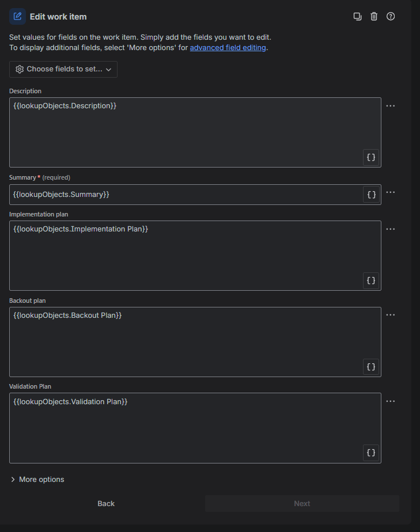Open the Choose fields to set dropdown
This screenshot has width=420, height=532.
(x=63, y=69)
